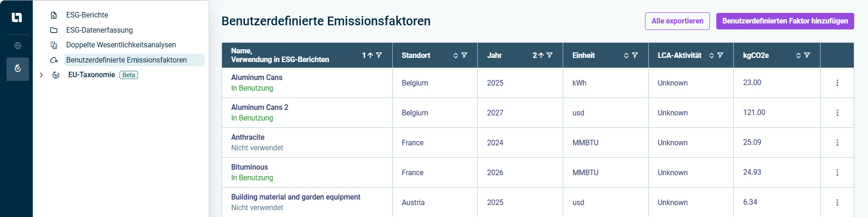Go to ESG-Berichte in the navigation

(87, 15)
